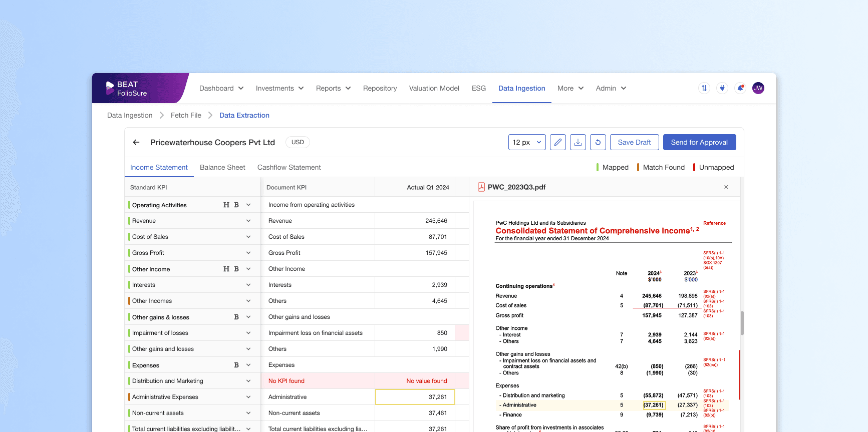The width and height of the screenshot is (868, 432).
Task: Click the B icon on Other Income row
Action: (236, 269)
